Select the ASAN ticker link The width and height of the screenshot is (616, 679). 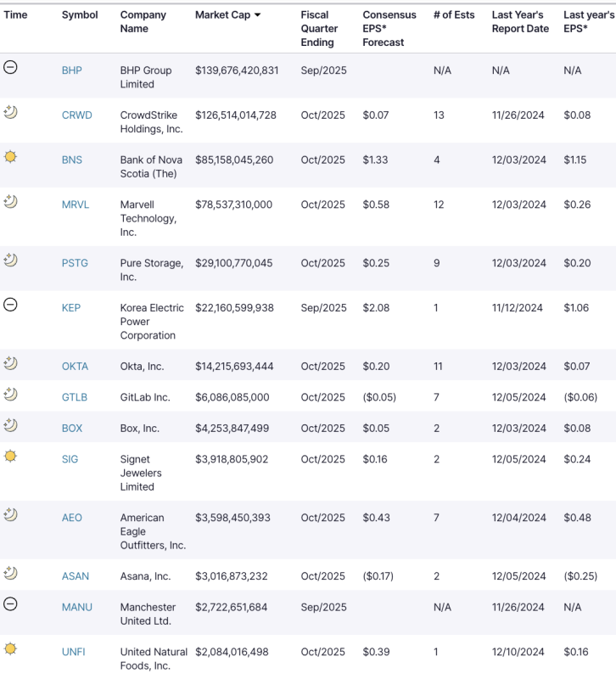click(x=75, y=576)
